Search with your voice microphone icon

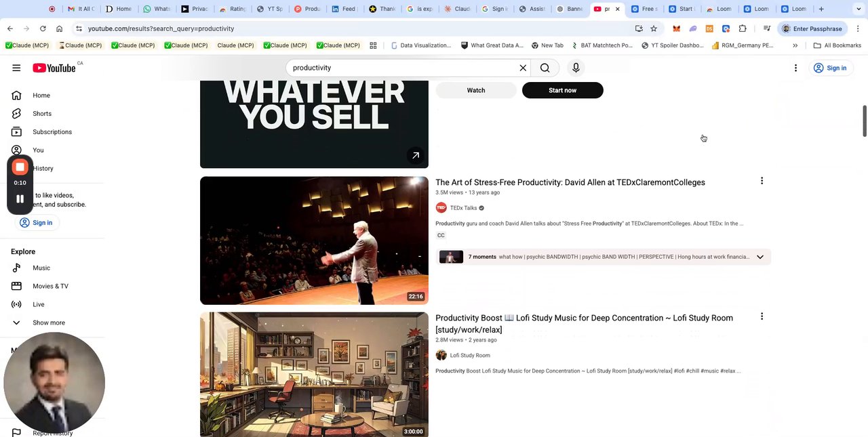[576, 68]
